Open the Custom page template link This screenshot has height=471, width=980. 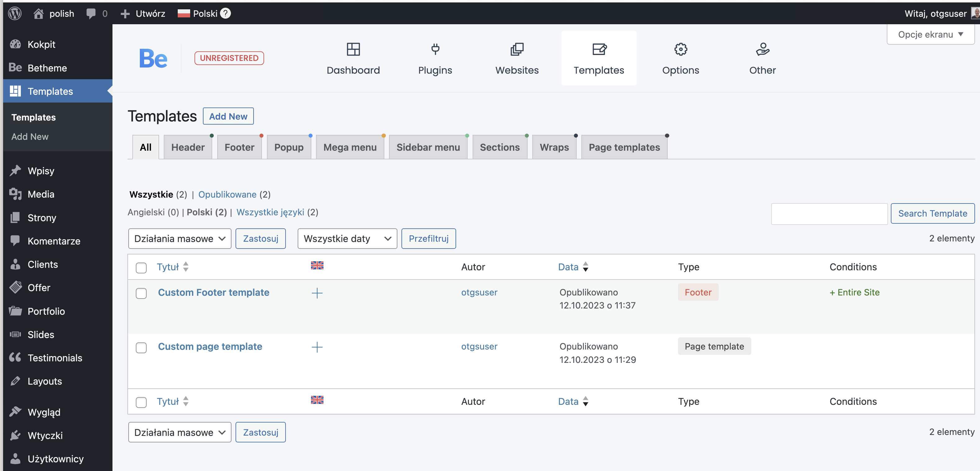210,346
